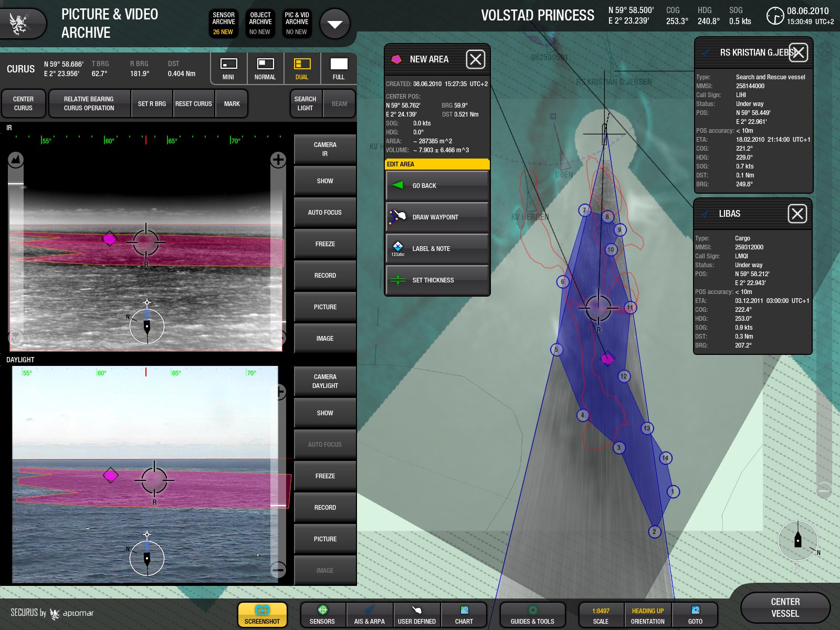This screenshot has height=630, width=840.
Task: Switch to Mini view layout
Action: pyautogui.click(x=228, y=68)
